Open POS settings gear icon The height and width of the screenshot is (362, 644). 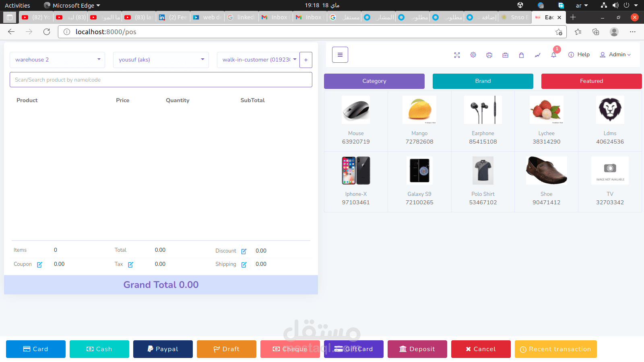473,55
